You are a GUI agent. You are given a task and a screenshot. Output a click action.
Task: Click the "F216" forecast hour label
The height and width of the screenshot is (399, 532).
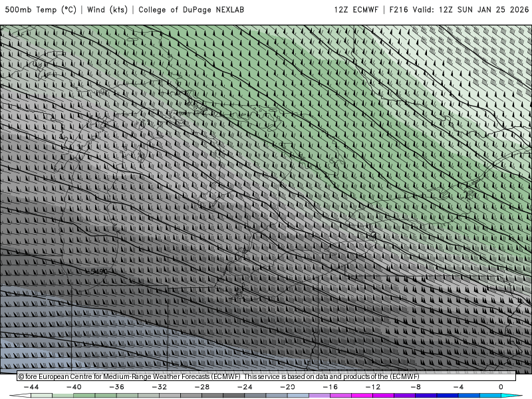point(398,10)
